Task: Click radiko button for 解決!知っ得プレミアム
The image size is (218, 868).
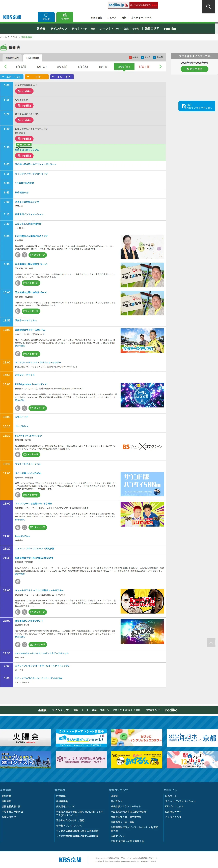Action: click(24, 156)
